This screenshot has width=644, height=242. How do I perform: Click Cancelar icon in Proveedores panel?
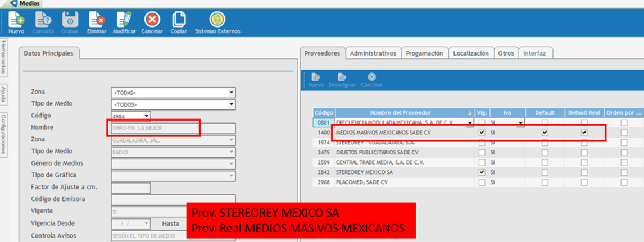click(371, 77)
